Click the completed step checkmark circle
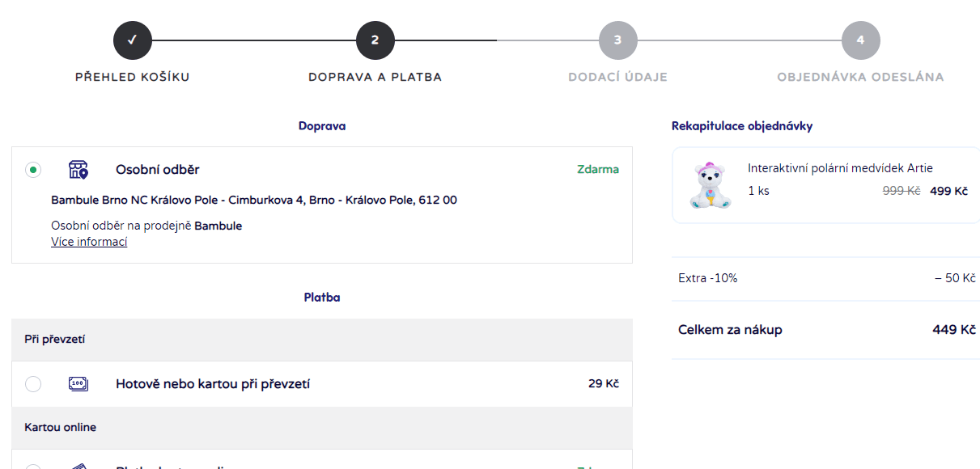 (133, 40)
